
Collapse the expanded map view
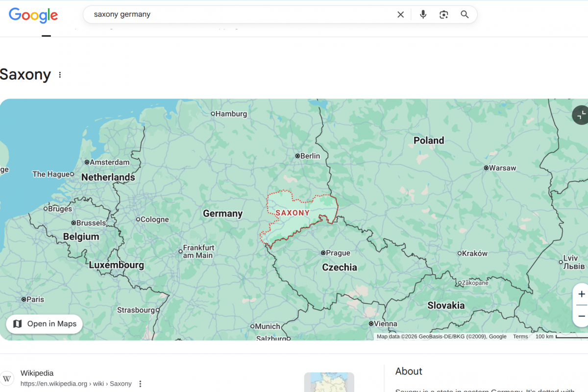click(x=581, y=115)
